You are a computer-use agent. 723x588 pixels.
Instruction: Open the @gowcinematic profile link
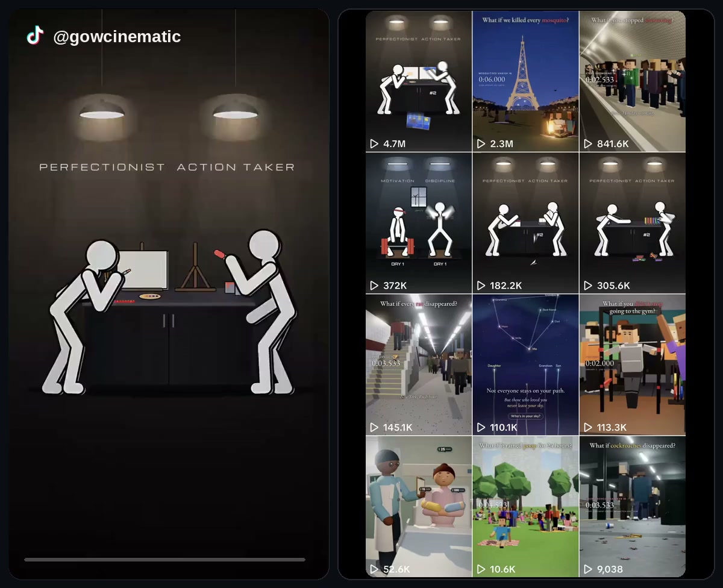(117, 37)
